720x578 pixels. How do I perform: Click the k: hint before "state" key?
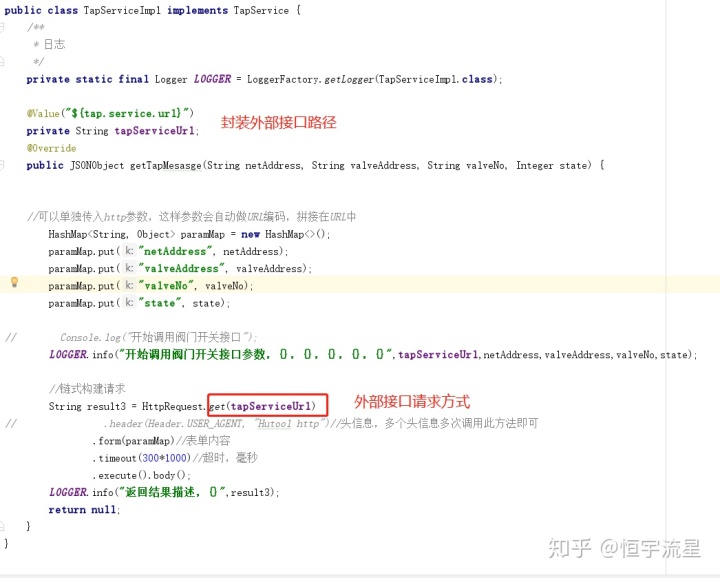click(x=129, y=303)
